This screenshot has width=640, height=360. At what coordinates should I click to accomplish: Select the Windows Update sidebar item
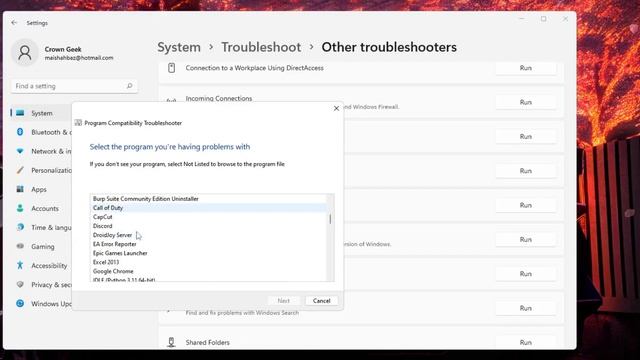point(51,304)
